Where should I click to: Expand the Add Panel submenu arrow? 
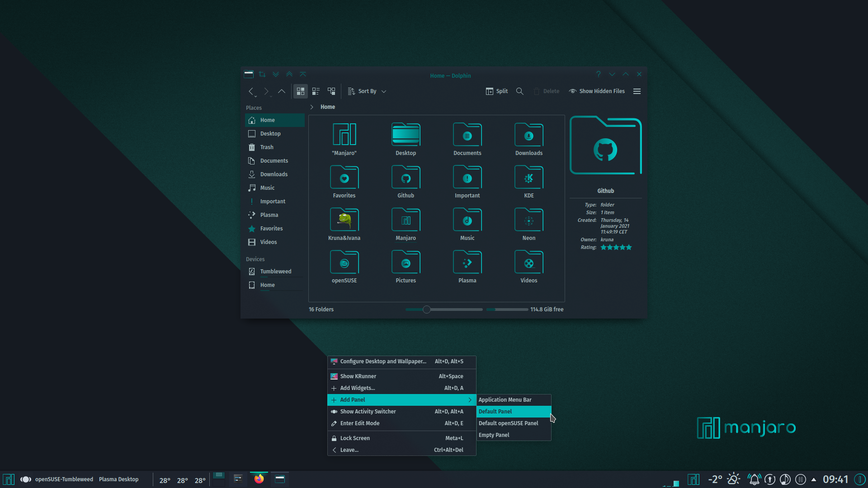click(x=470, y=400)
